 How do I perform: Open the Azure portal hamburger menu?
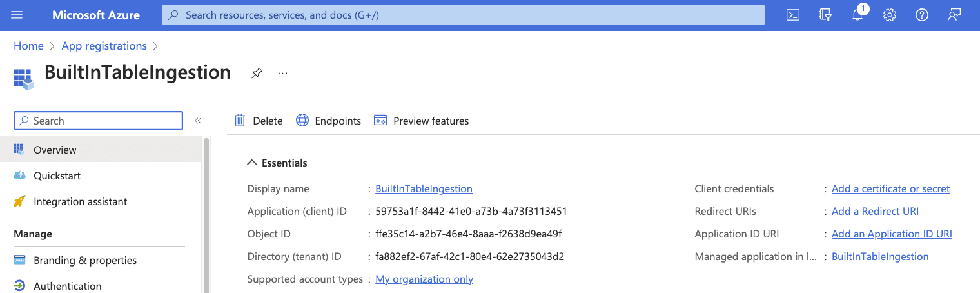pyautogui.click(x=17, y=15)
